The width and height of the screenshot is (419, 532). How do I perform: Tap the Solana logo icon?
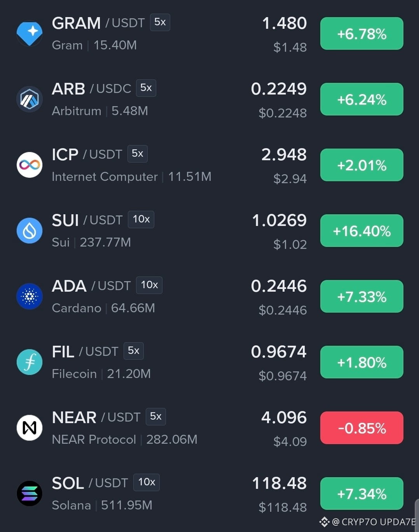point(30,493)
